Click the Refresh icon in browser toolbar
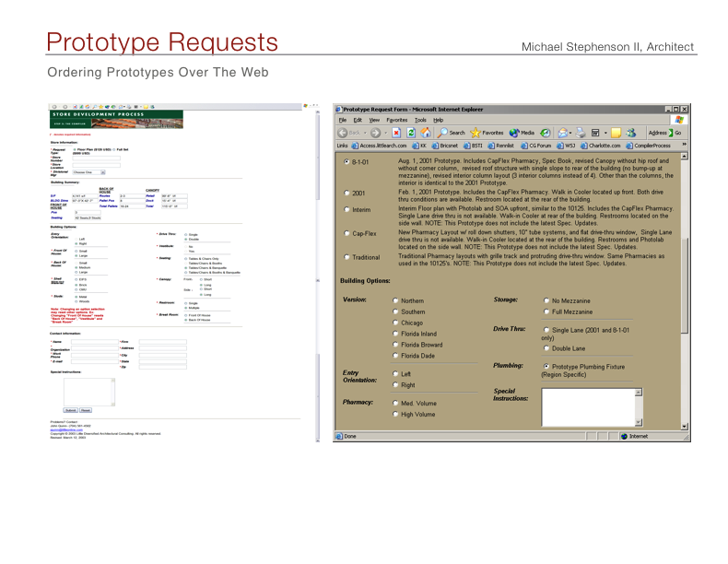The width and height of the screenshot is (728, 564). click(x=411, y=132)
